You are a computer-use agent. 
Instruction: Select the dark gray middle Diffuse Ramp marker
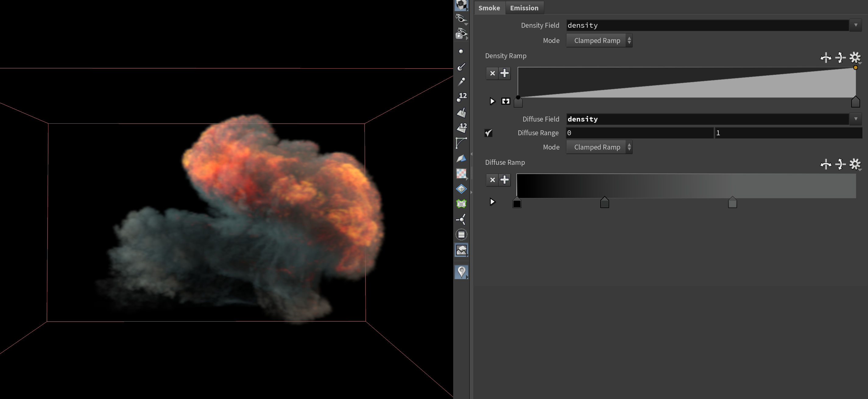coord(605,203)
